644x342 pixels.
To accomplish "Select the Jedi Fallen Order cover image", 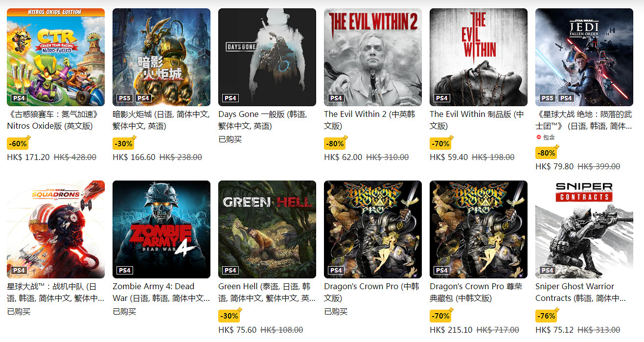I will click(584, 57).
